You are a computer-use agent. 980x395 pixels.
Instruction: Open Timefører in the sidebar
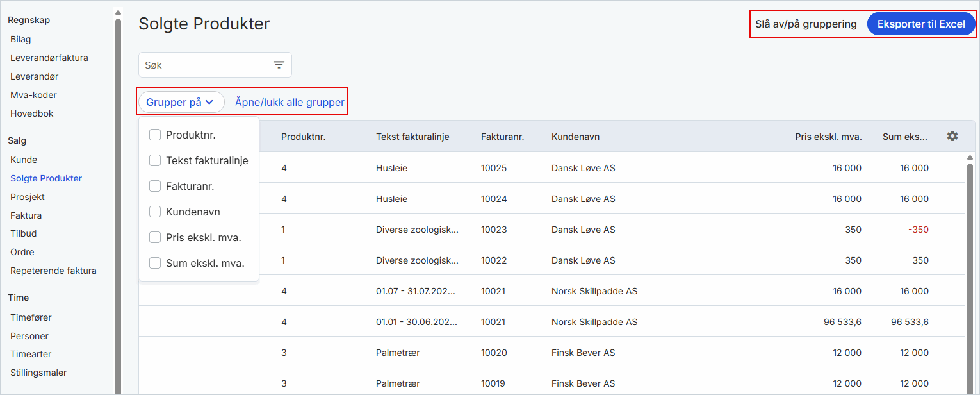click(x=31, y=317)
